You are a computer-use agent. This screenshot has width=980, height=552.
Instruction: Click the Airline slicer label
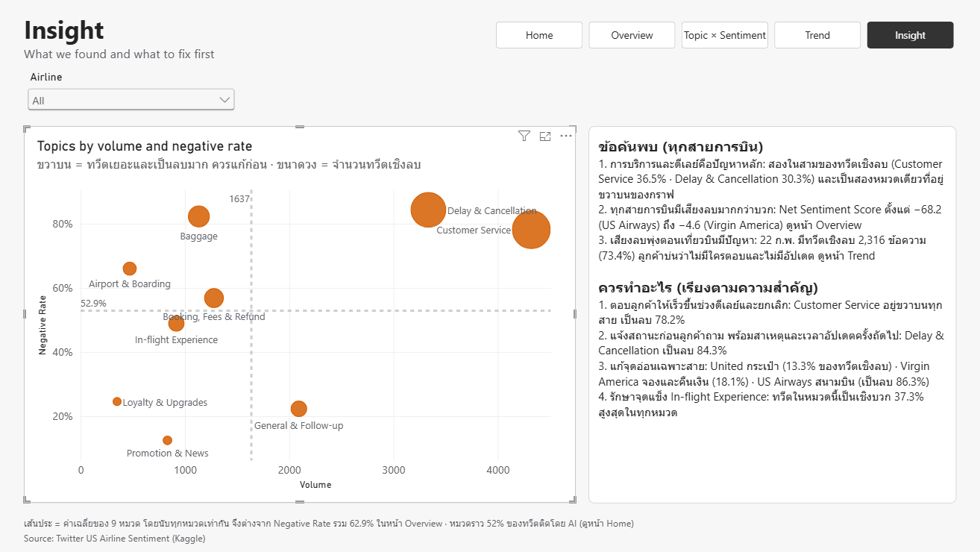click(x=46, y=77)
